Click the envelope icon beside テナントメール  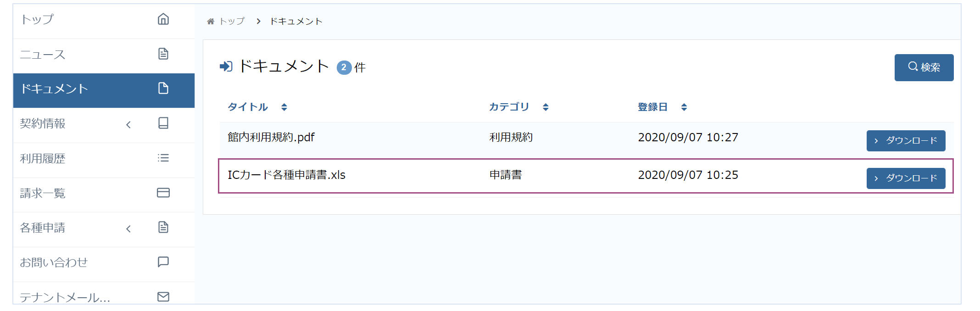point(163,297)
